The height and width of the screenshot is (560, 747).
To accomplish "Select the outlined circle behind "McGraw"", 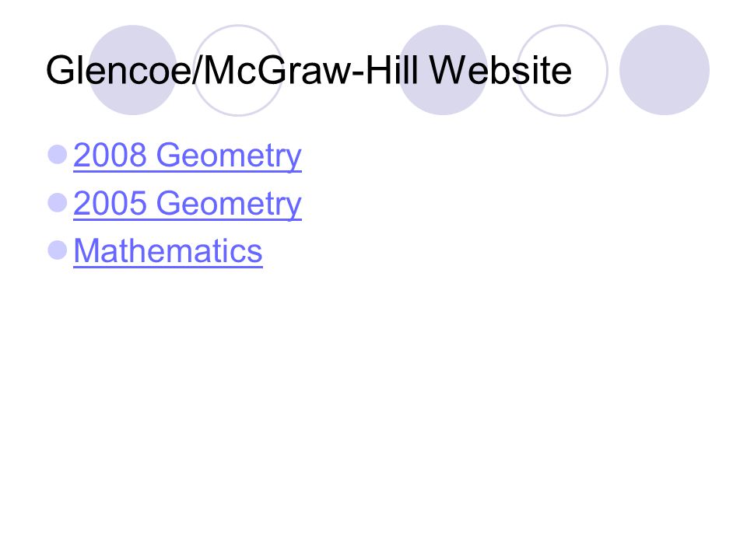I will point(238,70).
